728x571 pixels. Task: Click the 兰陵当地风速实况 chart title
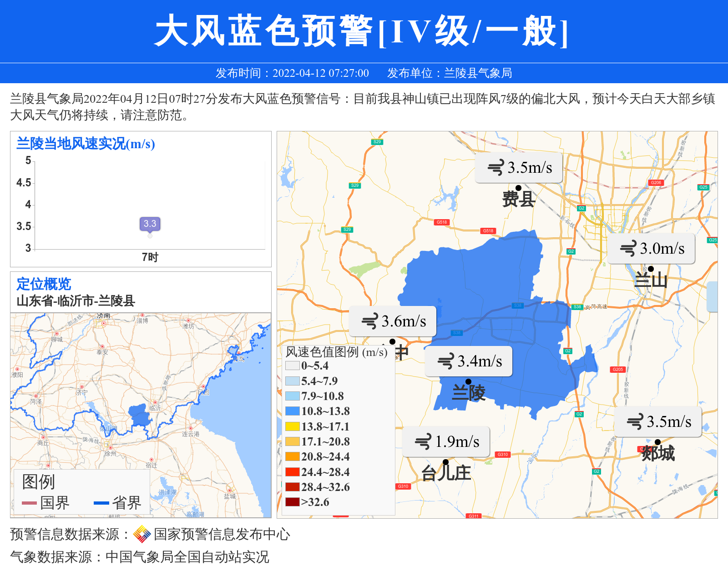(86, 144)
